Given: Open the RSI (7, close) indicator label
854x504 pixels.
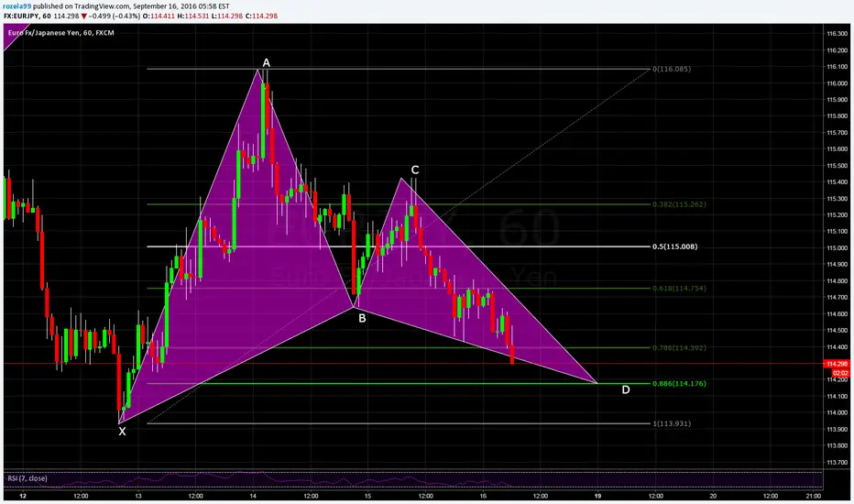Looking at the screenshot, I should (x=27, y=478).
